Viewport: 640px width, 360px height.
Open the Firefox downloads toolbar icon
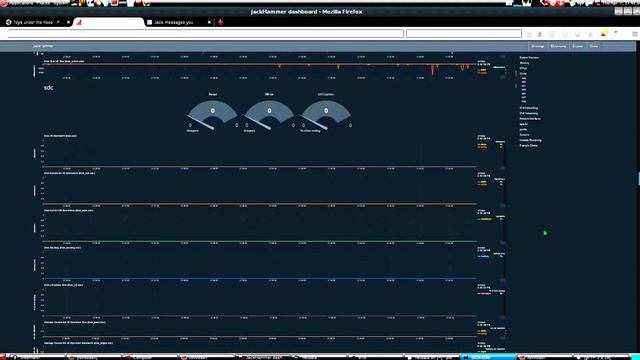tap(540, 34)
